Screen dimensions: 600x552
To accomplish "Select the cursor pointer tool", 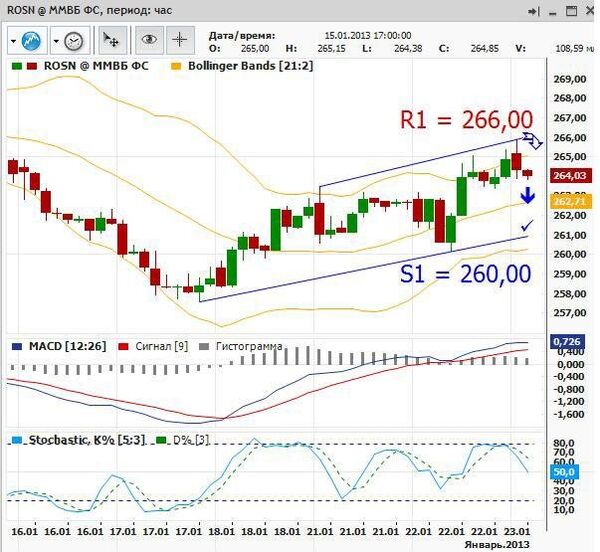I will tap(111, 41).
